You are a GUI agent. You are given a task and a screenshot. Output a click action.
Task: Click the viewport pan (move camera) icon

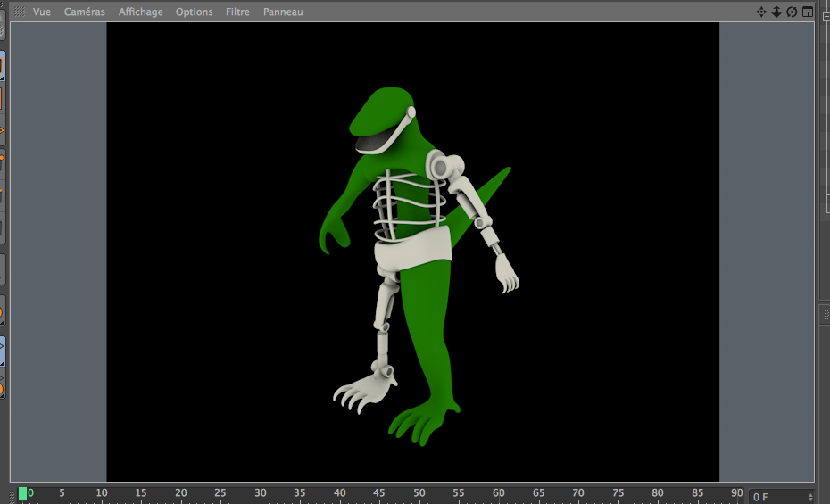click(761, 12)
